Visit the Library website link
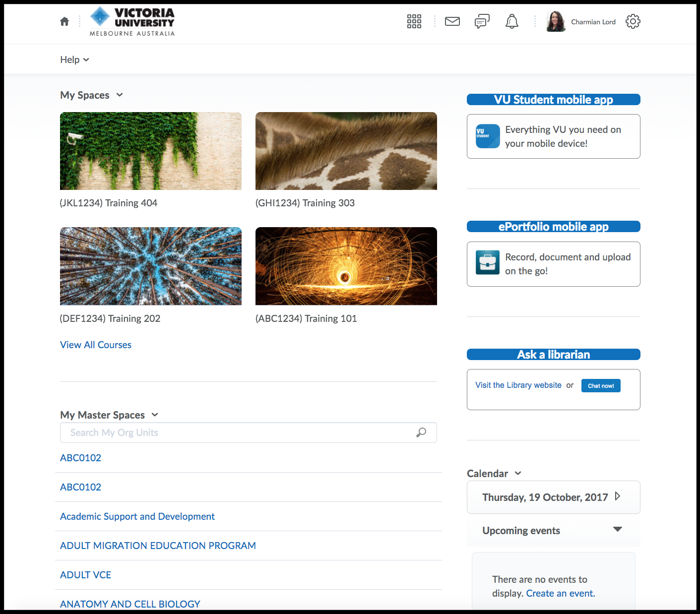The height and width of the screenshot is (614, 700). click(x=518, y=385)
